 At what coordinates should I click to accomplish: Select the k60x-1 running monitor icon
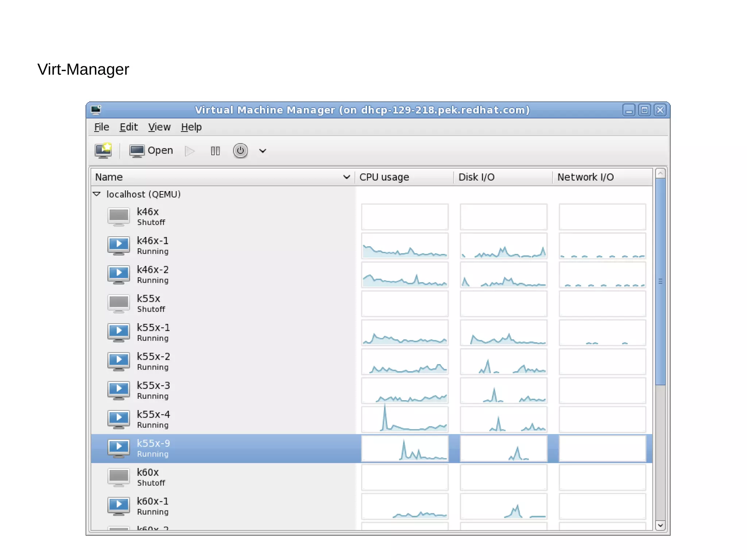119,506
